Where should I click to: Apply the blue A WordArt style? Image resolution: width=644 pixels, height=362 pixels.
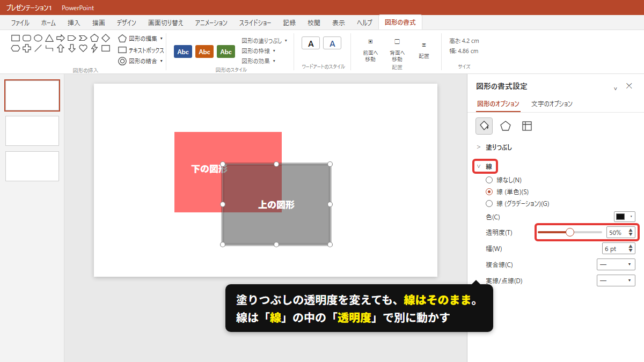point(332,43)
